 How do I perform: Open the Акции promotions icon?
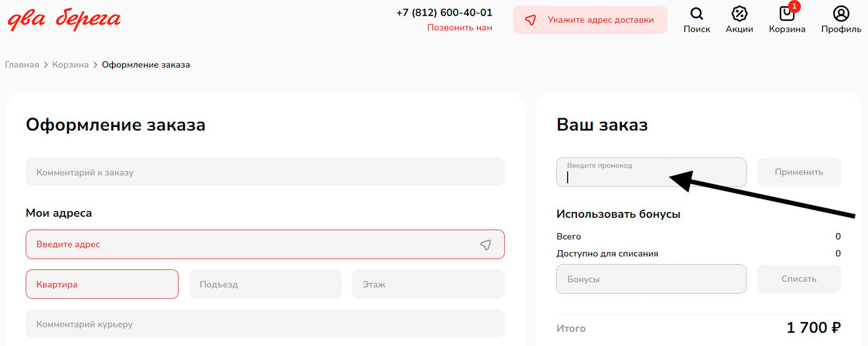[x=739, y=20]
